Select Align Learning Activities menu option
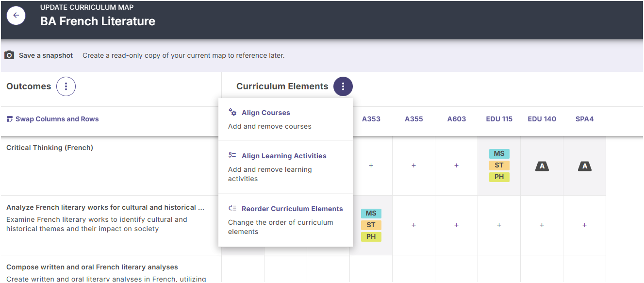Viewport: 644px width, 283px height. pos(285,167)
